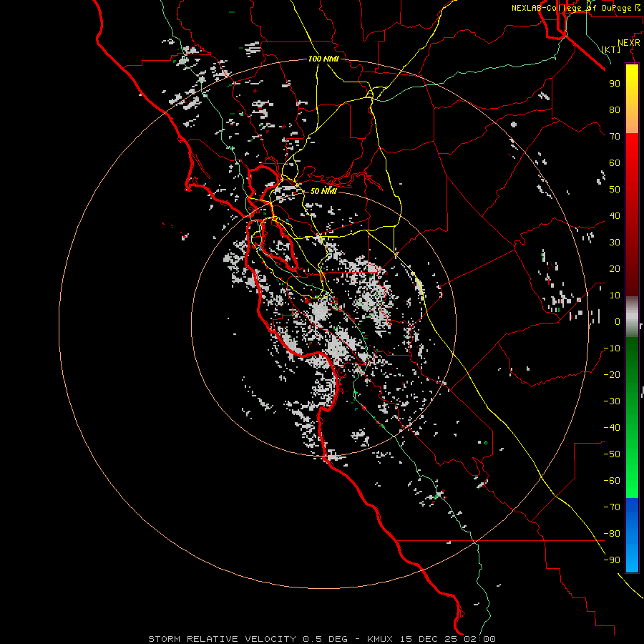
Task: Pick the bright green segment near -60
Action: click(x=632, y=487)
